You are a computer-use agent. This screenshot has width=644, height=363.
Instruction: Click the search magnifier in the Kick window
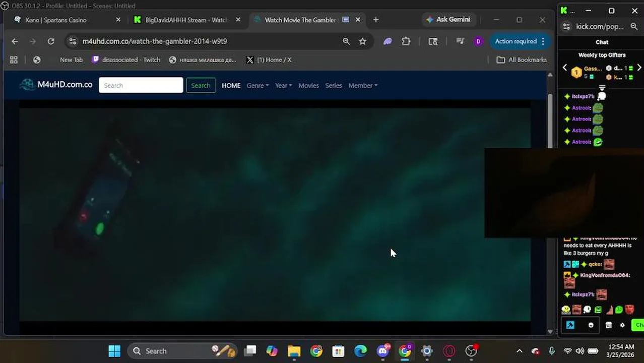click(x=634, y=26)
